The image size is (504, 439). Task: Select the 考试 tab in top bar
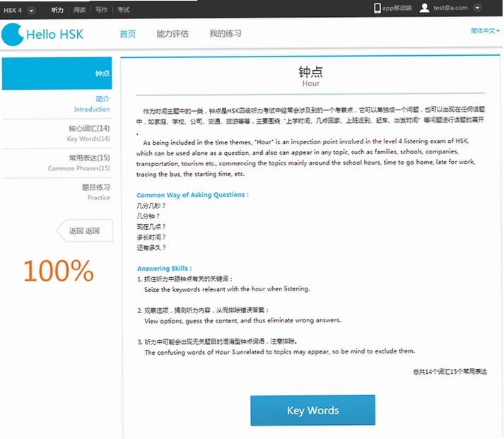123,10
